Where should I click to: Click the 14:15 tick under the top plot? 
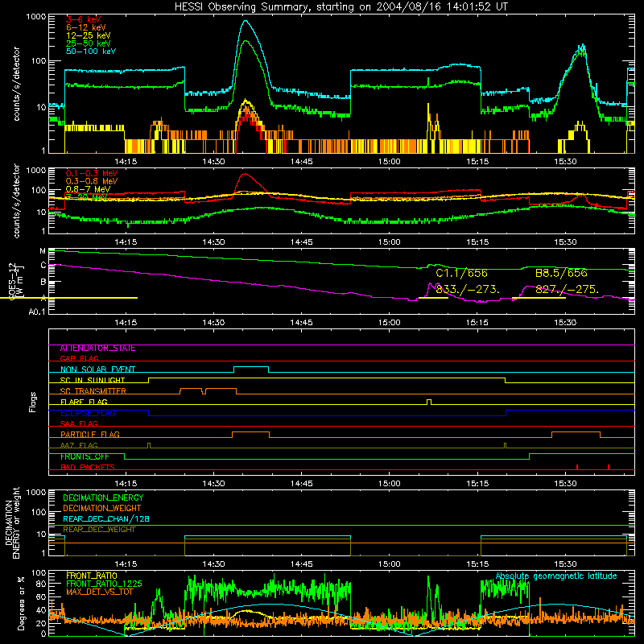coord(126,162)
